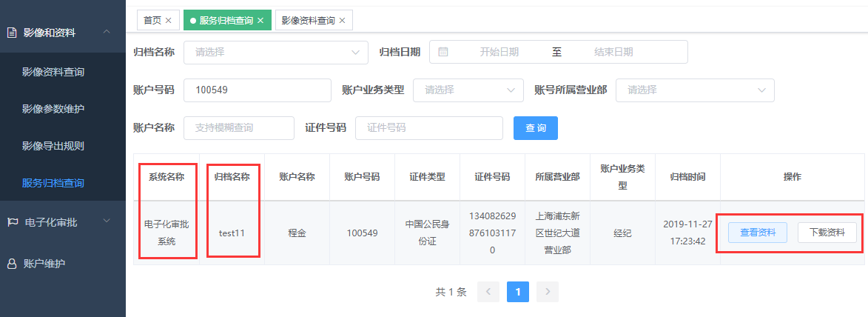The image size is (868, 317).
Task: Click the 归档时间 column header
Action: (x=687, y=177)
